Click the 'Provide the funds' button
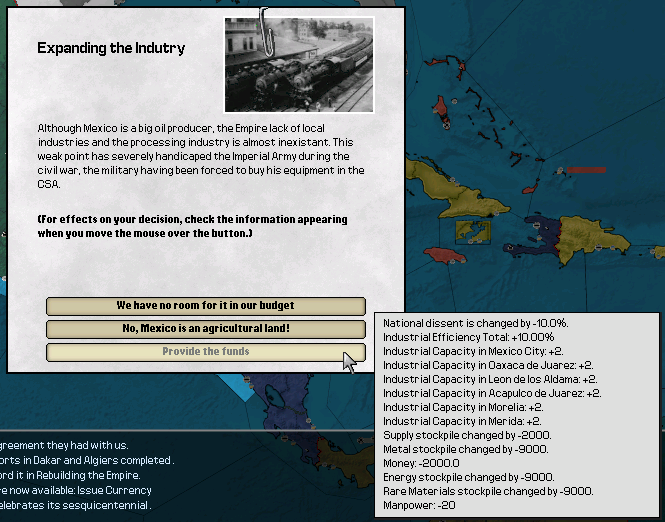This screenshot has width=665, height=522. click(x=206, y=352)
